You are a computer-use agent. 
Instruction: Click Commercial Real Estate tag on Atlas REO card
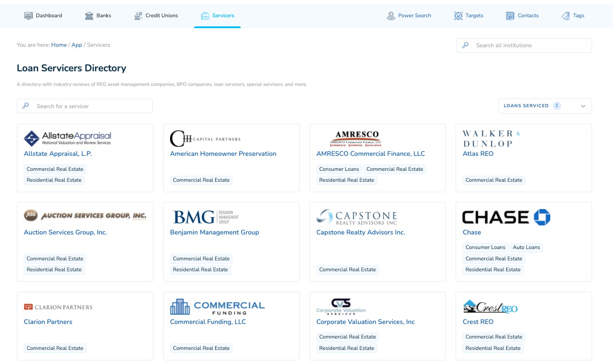point(494,180)
